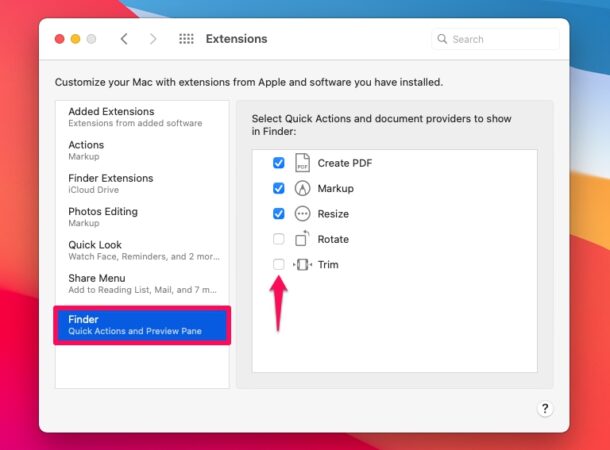The image size is (610, 450).
Task: Click the Extensions window title
Action: click(x=237, y=39)
